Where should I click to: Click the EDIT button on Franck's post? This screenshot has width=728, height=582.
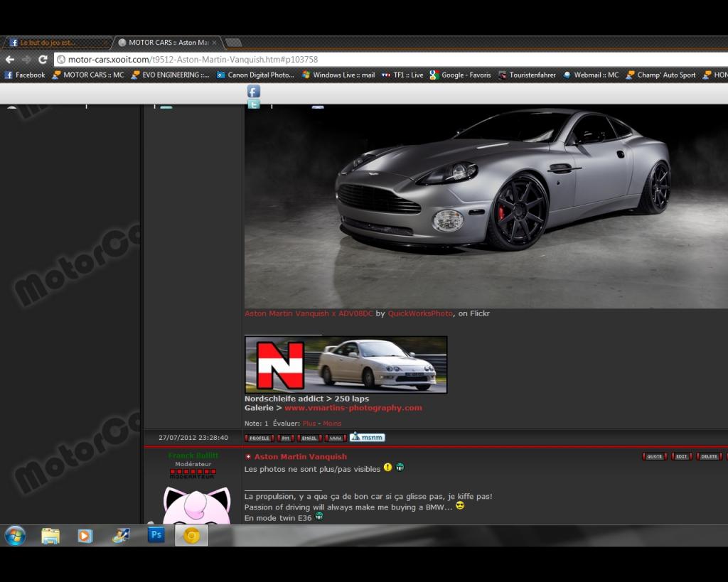pos(682,456)
